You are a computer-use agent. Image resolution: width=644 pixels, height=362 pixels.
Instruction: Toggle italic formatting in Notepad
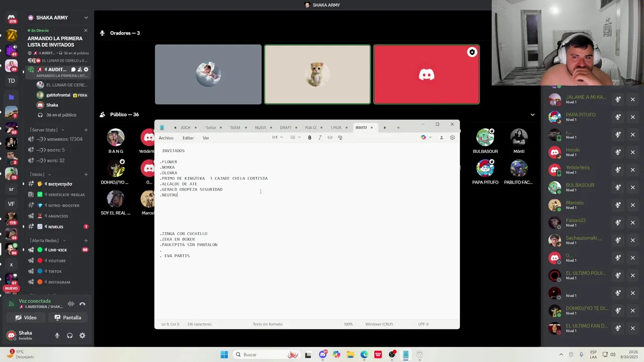[319, 137]
